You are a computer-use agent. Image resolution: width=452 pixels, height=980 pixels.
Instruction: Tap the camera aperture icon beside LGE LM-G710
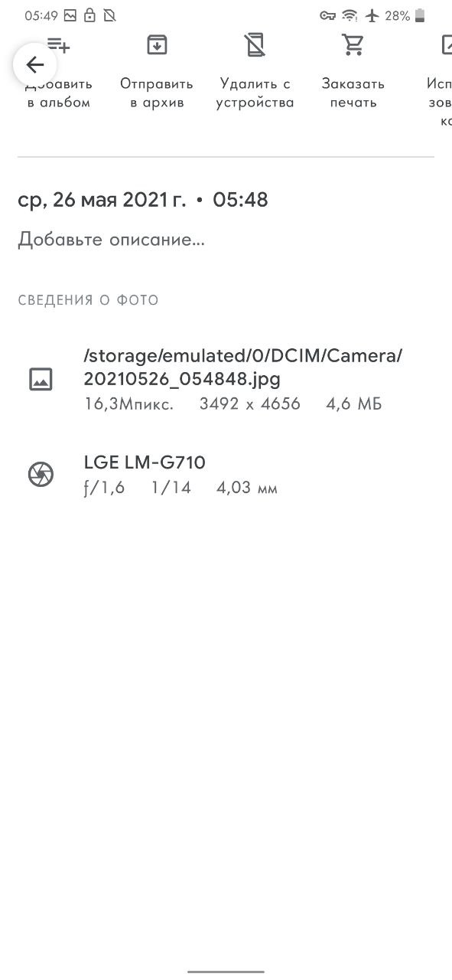point(41,475)
